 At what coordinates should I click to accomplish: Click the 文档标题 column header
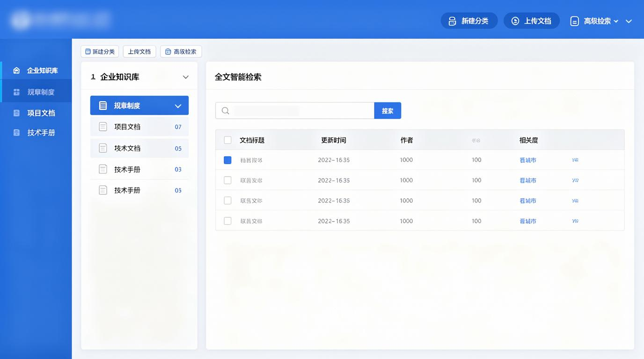point(252,140)
